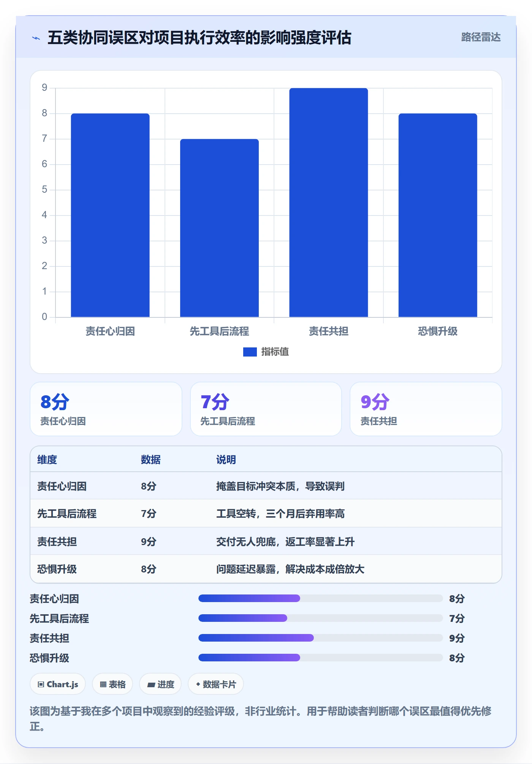This screenshot has width=532, height=764.
Task: Click the 数据卡片 tag chip
Action: coord(216,684)
